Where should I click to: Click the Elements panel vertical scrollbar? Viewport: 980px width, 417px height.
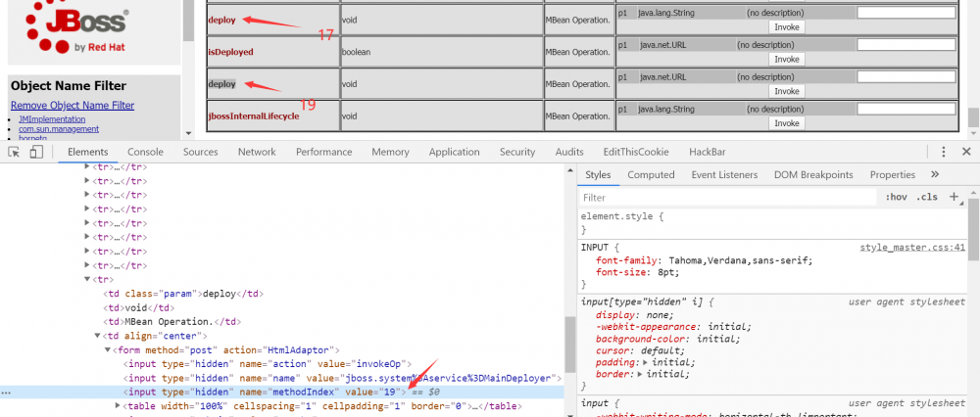(x=569, y=344)
